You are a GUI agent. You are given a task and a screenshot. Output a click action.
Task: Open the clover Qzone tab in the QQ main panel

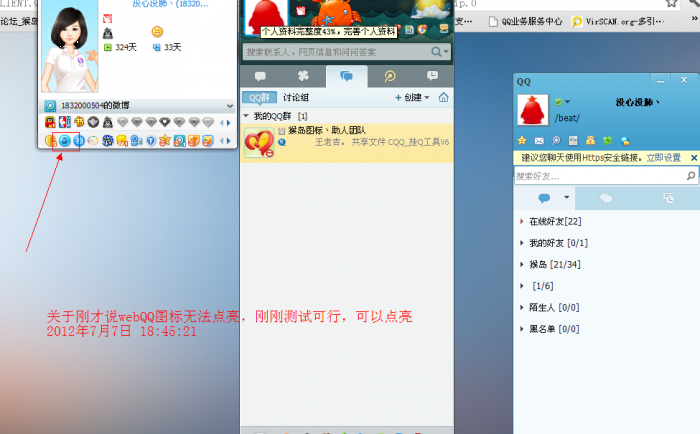[x=303, y=76]
